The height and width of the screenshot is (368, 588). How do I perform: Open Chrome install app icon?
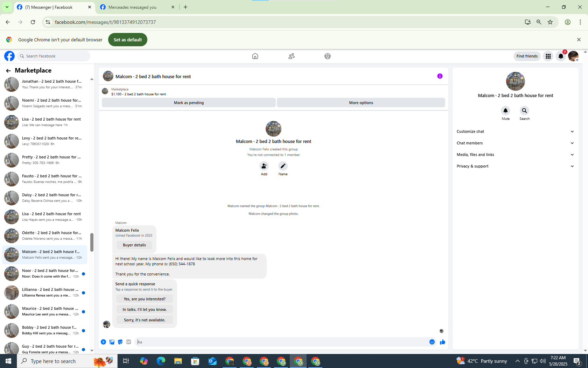[527, 22]
